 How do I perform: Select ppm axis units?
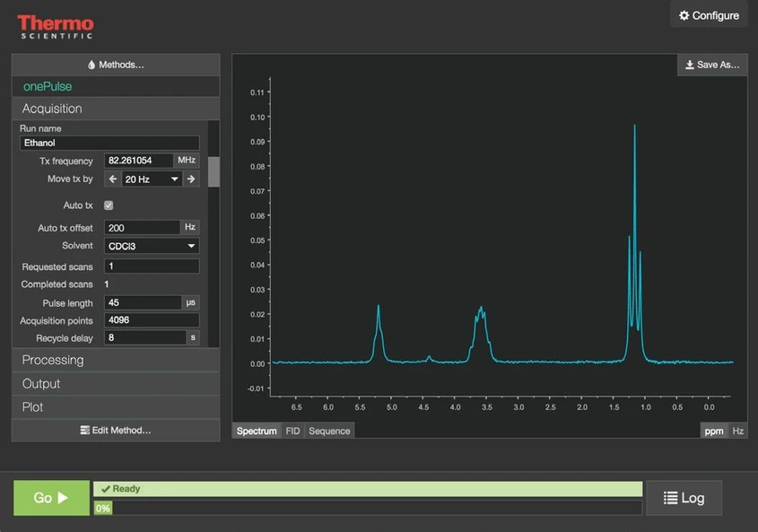click(714, 431)
